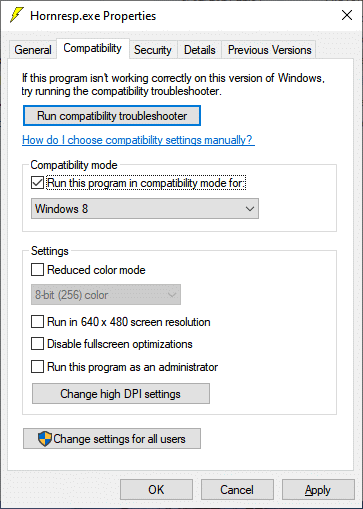This screenshot has height=509, width=363.
Task: Check Disable fullscreen optimizations
Action: pyautogui.click(x=37, y=344)
